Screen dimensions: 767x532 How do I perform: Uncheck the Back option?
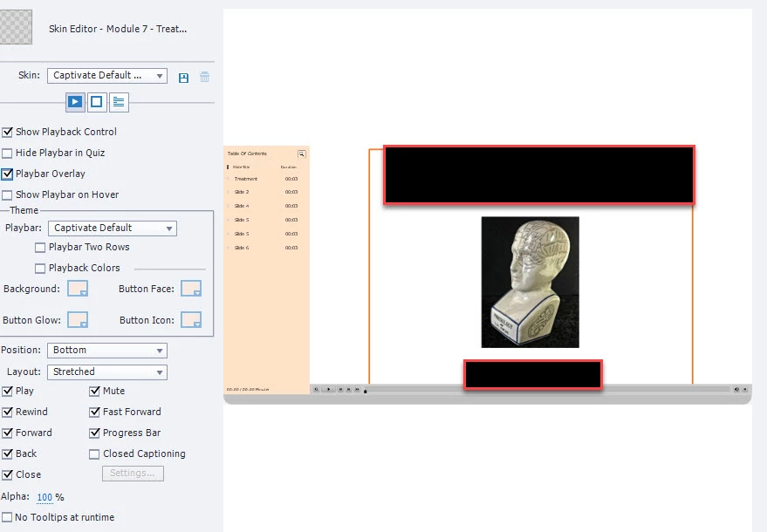click(x=7, y=454)
